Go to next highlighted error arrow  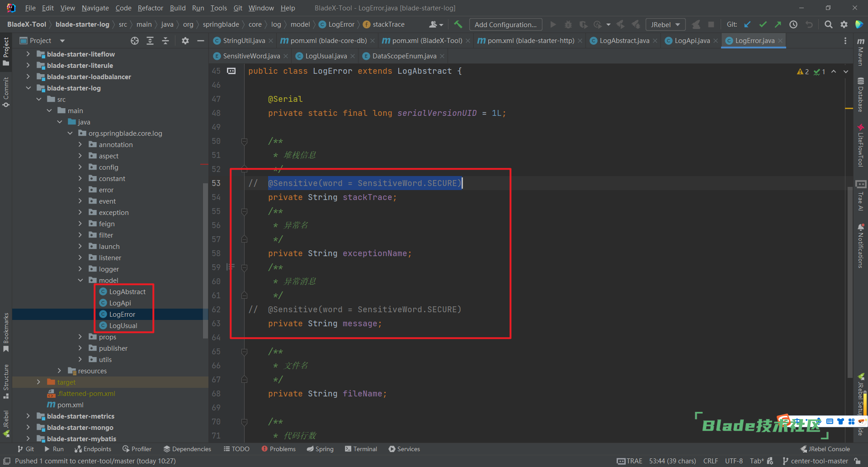click(845, 71)
